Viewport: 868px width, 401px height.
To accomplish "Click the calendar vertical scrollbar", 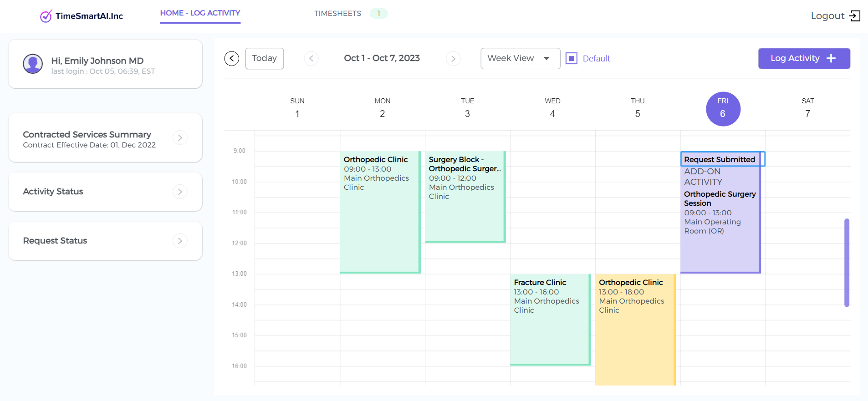I will pyautogui.click(x=847, y=263).
